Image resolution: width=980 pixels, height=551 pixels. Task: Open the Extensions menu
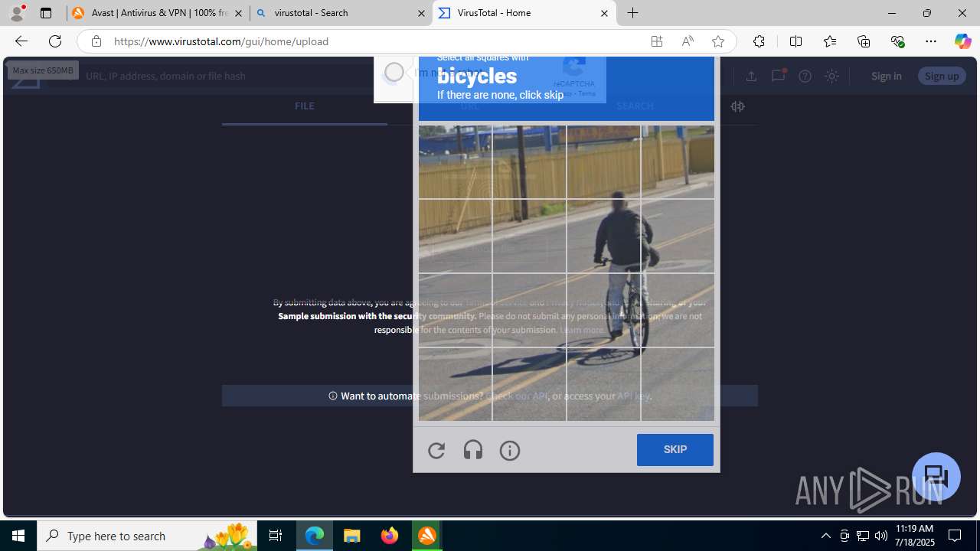click(x=759, y=41)
